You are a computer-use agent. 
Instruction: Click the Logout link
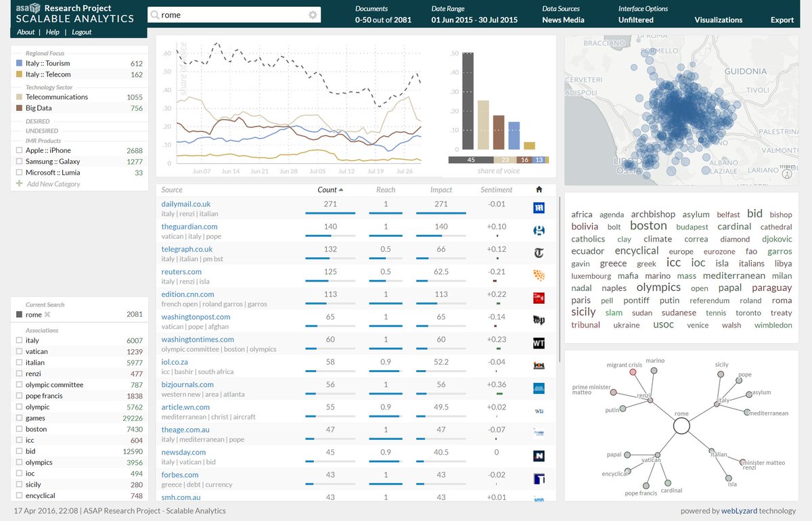(x=81, y=32)
